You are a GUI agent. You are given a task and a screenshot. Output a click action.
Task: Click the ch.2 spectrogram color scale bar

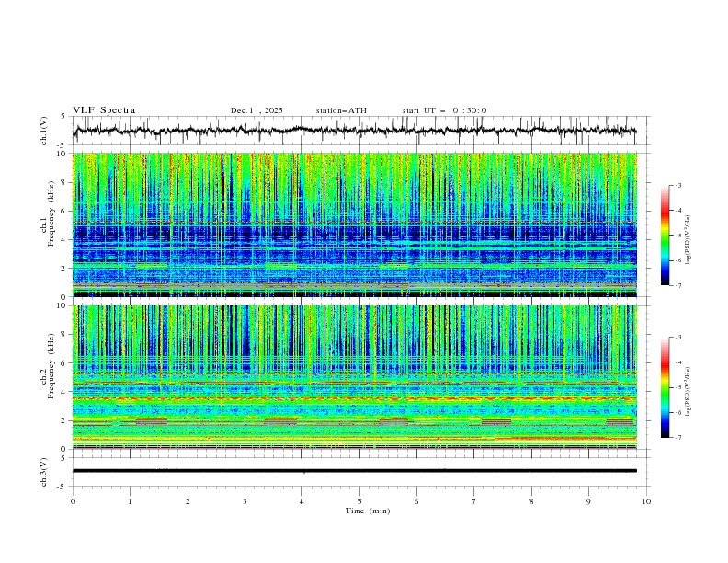tap(665, 388)
